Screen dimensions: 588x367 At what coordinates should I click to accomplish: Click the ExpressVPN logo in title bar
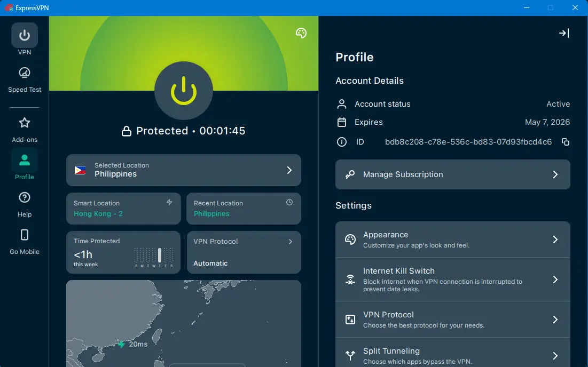pyautogui.click(x=9, y=7)
